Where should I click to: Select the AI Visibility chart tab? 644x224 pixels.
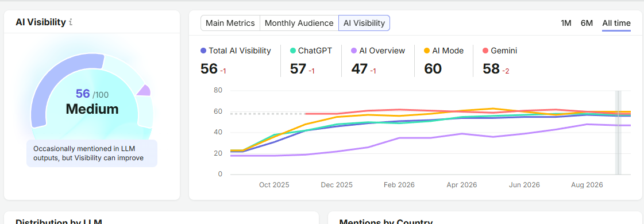pyautogui.click(x=364, y=23)
